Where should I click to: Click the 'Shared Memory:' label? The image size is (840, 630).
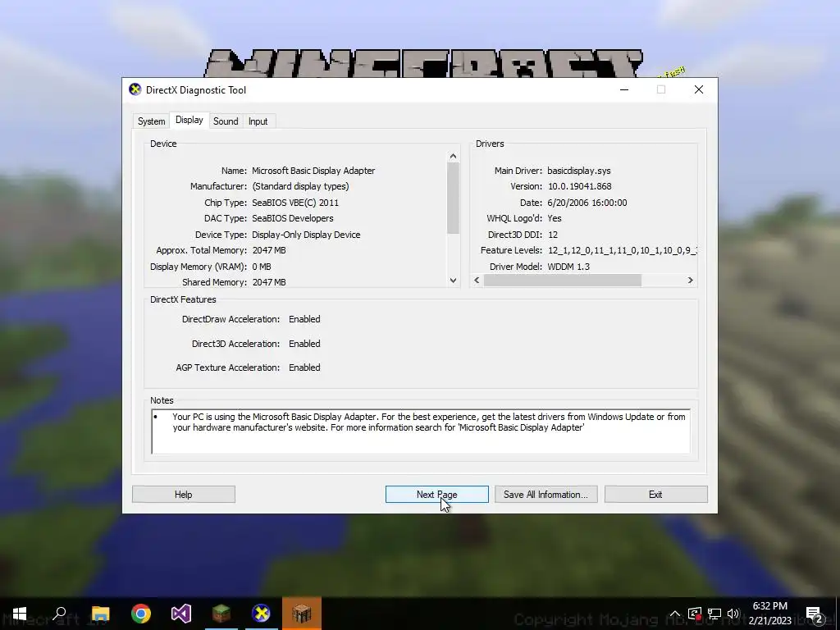point(214,282)
